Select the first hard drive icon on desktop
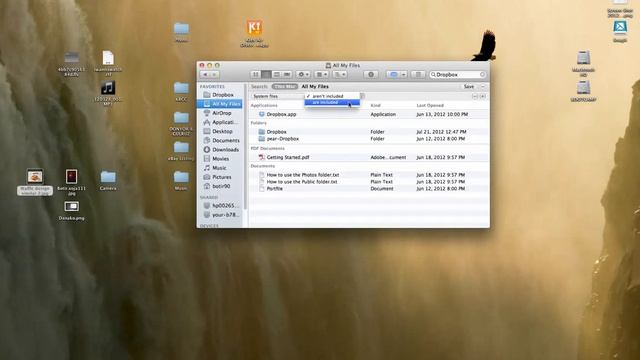 [x=584, y=58]
